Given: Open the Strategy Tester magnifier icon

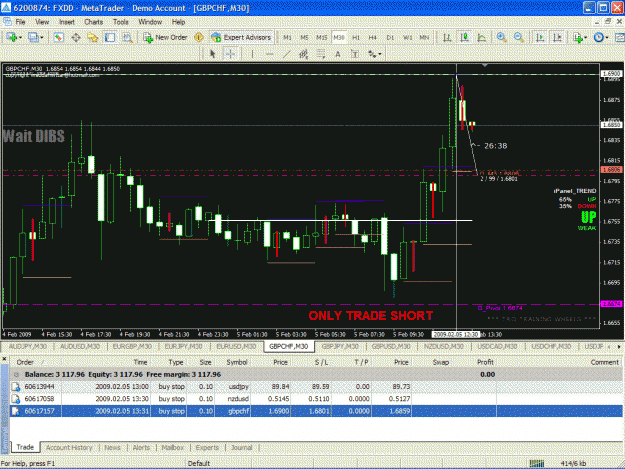Looking at the screenshot, I should [127, 37].
